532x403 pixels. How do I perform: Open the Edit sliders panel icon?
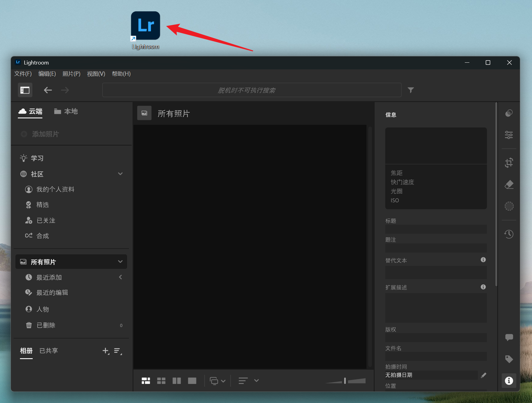point(509,135)
